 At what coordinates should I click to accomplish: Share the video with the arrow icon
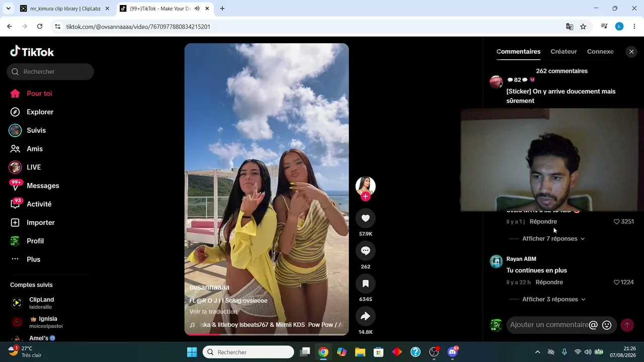tap(366, 316)
